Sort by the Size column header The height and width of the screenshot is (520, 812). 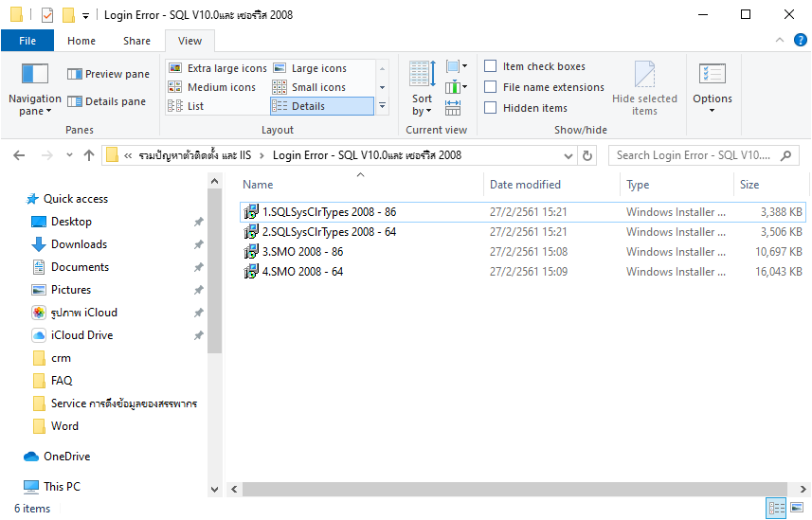tap(770, 185)
